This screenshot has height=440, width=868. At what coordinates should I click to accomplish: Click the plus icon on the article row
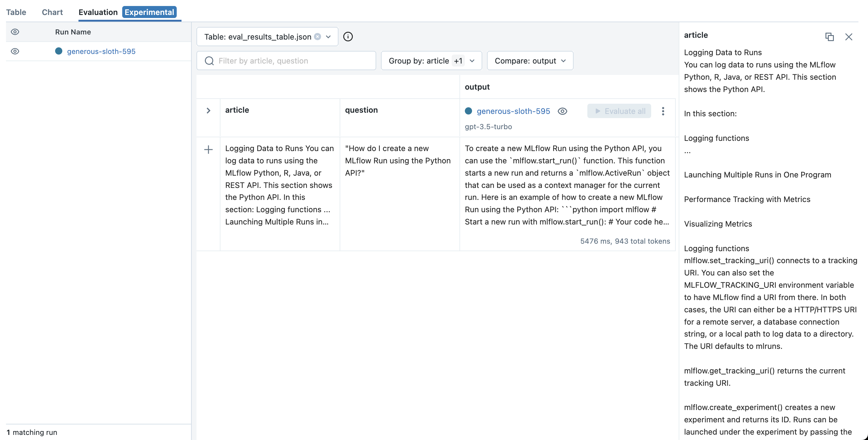pos(208,149)
